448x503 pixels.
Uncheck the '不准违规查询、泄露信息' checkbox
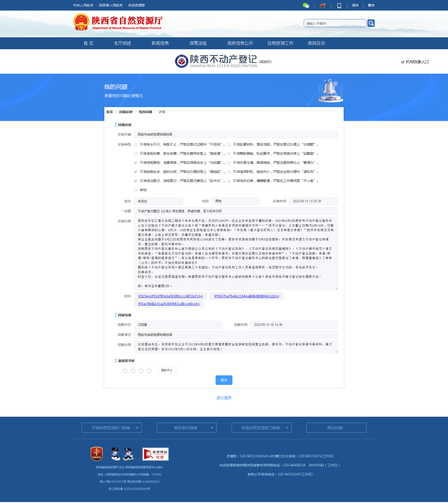pos(136,163)
